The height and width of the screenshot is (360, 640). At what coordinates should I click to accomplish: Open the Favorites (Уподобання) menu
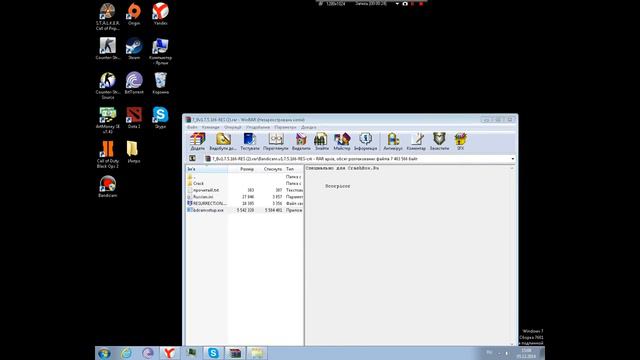[258, 127]
